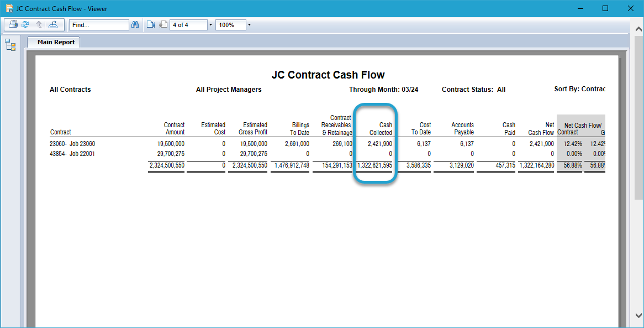
Task: Print the report using the printer icon
Action: point(13,25)
